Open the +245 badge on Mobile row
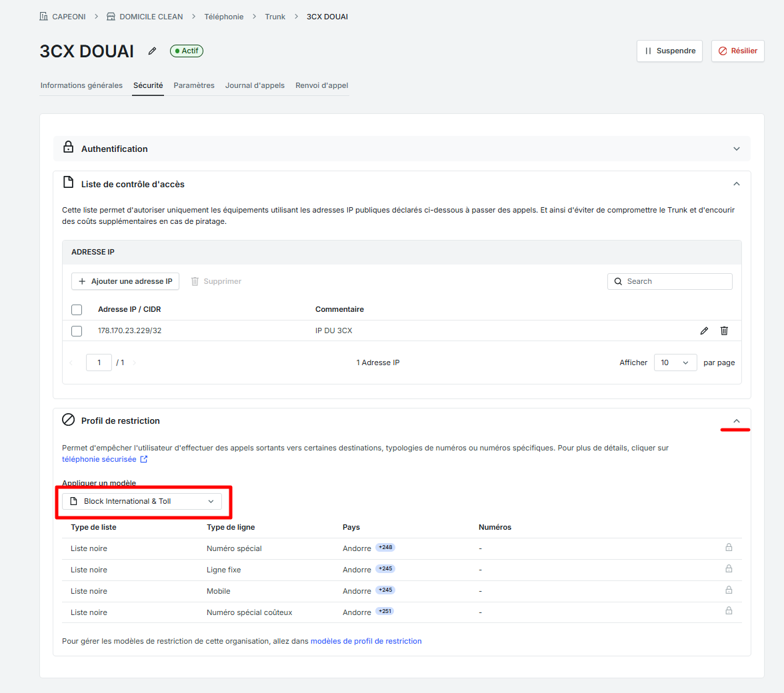Screen dimensions: 784x693 [x=385, y=590]
